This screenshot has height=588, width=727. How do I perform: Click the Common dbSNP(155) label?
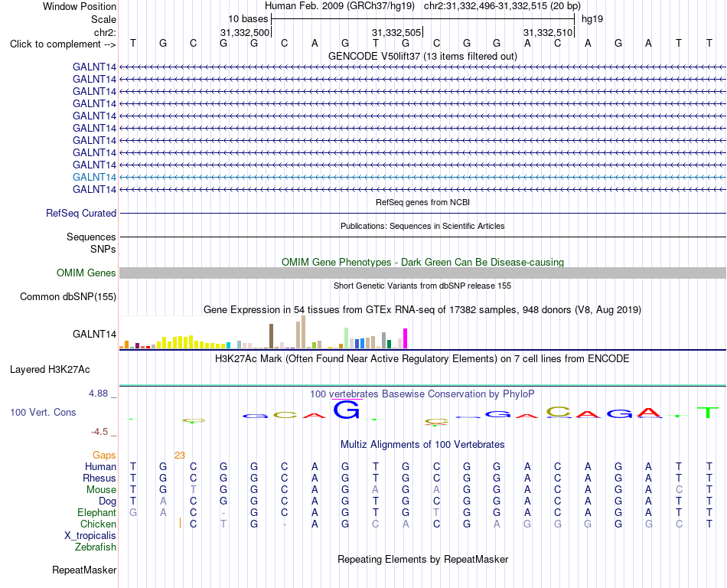[x=67, y=297]
